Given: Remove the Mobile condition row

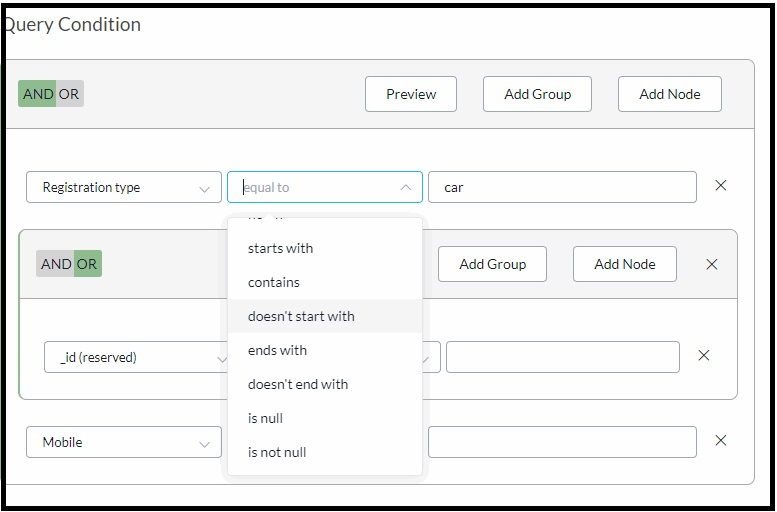Looking at the screenshot, I should 721,440.
